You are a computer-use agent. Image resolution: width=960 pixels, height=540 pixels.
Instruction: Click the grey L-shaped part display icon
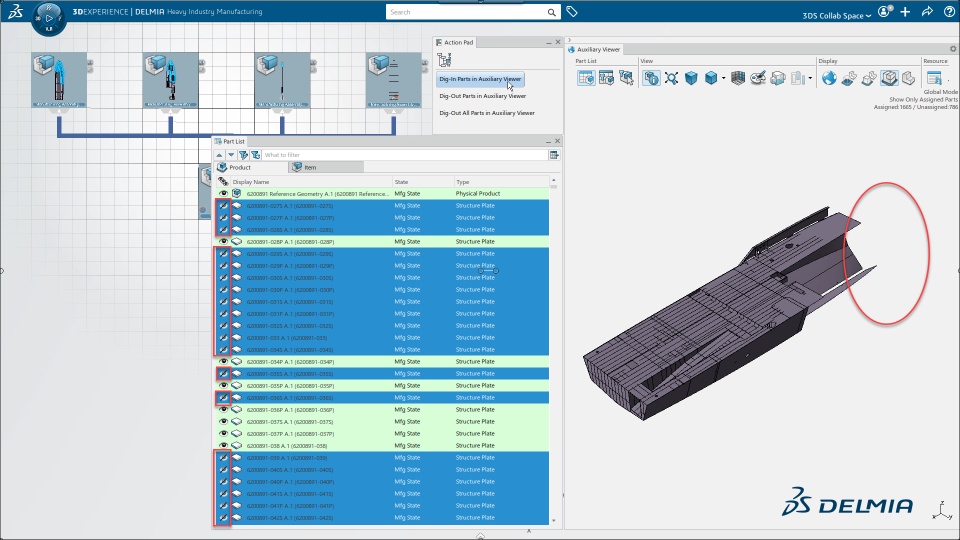pos(909,78)
